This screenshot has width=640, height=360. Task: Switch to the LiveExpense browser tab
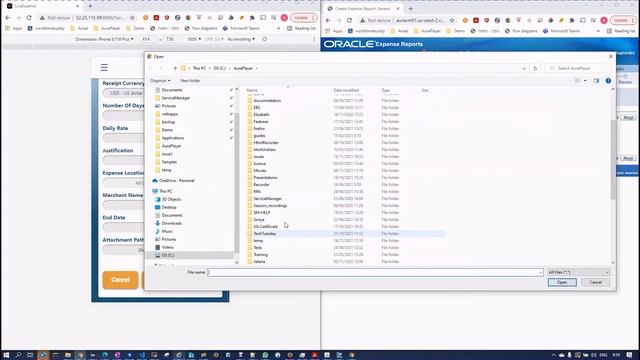[x=42, y=6]
